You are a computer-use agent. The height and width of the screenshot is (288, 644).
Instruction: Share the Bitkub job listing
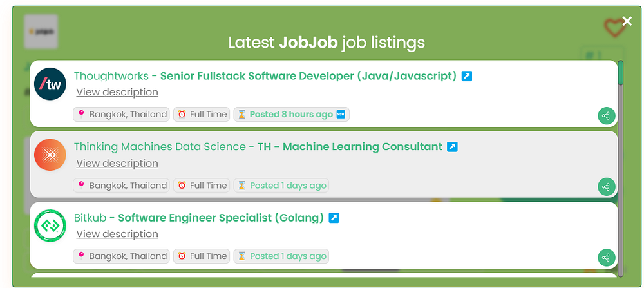605,258
